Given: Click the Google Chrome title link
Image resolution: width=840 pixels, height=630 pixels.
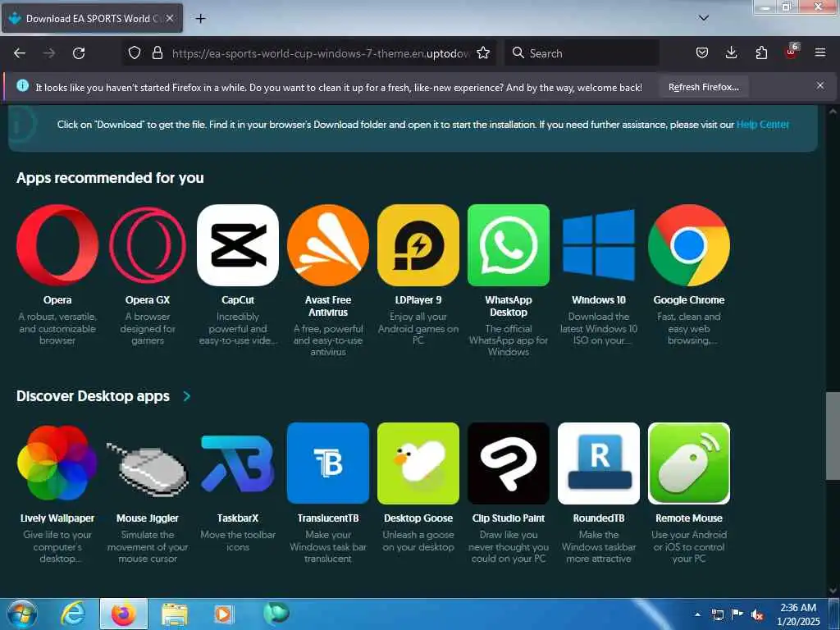Looking at the screenshot, I should tap(689, 300).
